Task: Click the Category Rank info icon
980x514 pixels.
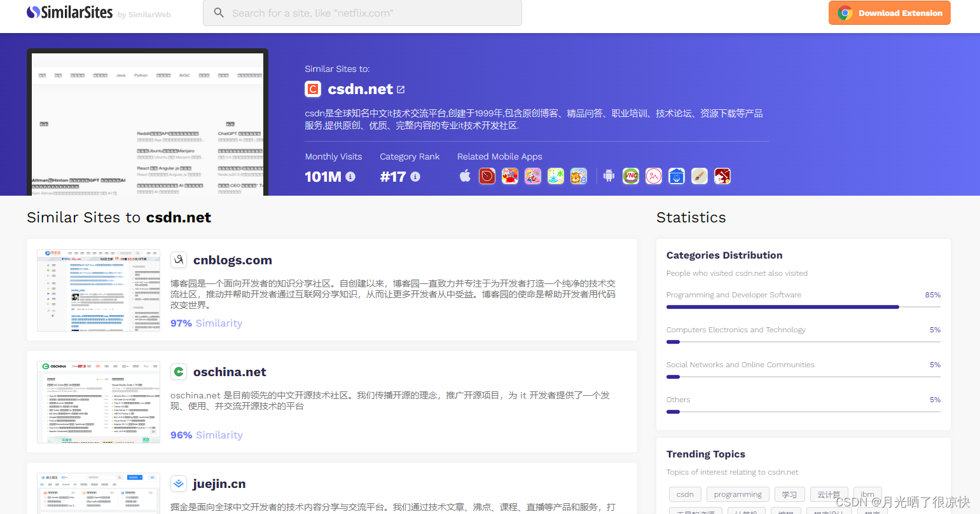Action: 415,177
